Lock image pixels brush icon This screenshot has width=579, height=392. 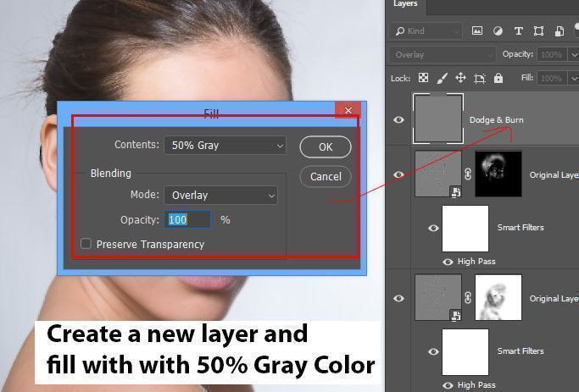[442, 78]
